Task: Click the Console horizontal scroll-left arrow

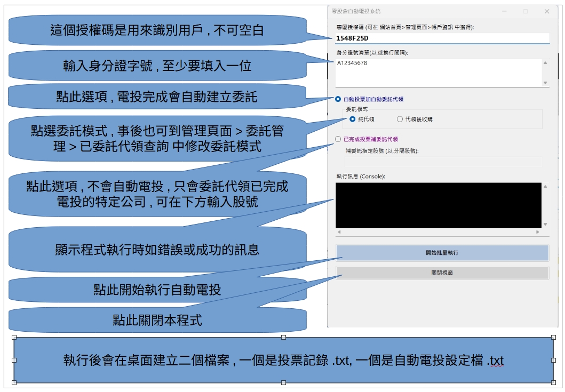Action: pyautogui.click(x=339, y=233)
